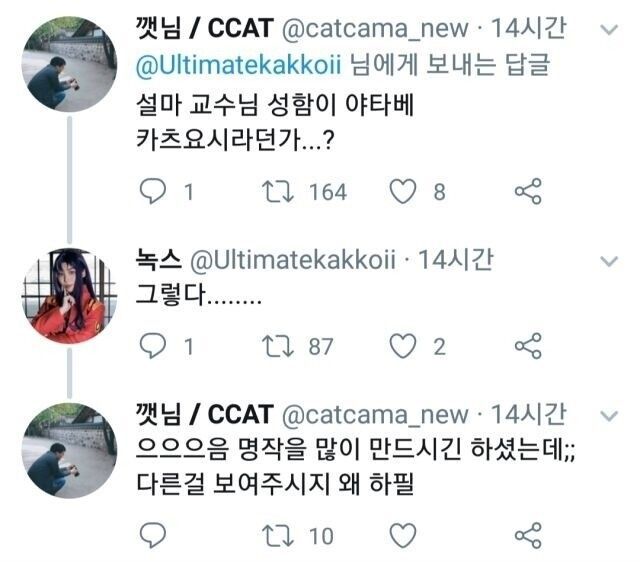
Task: Like 녹스's tweet with 2 likes
Action: [x=403, y=346]
